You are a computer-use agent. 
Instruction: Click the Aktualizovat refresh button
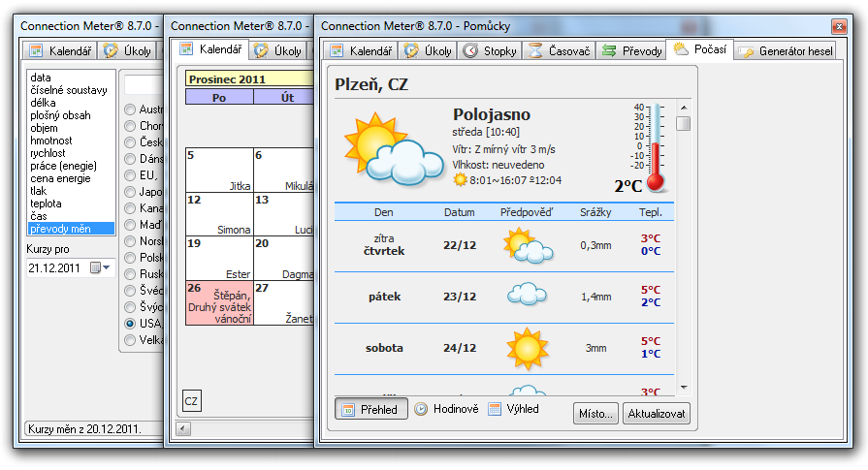656,414
